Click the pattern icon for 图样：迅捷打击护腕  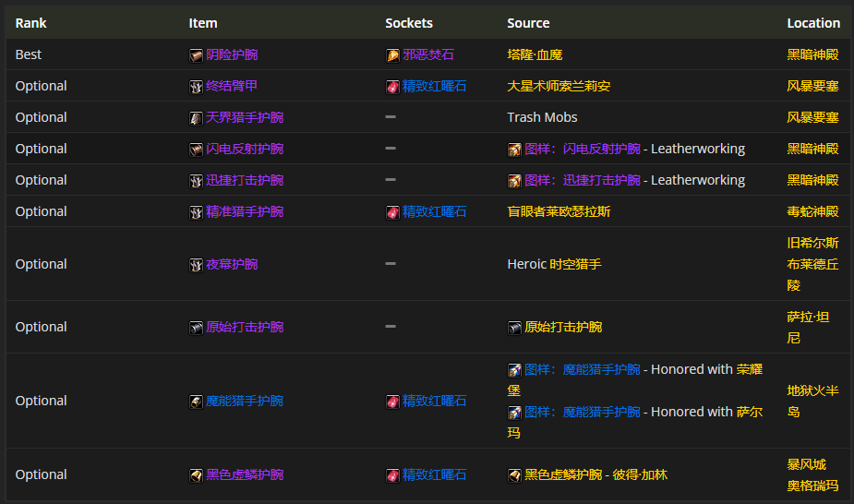(x=514, y=181)
